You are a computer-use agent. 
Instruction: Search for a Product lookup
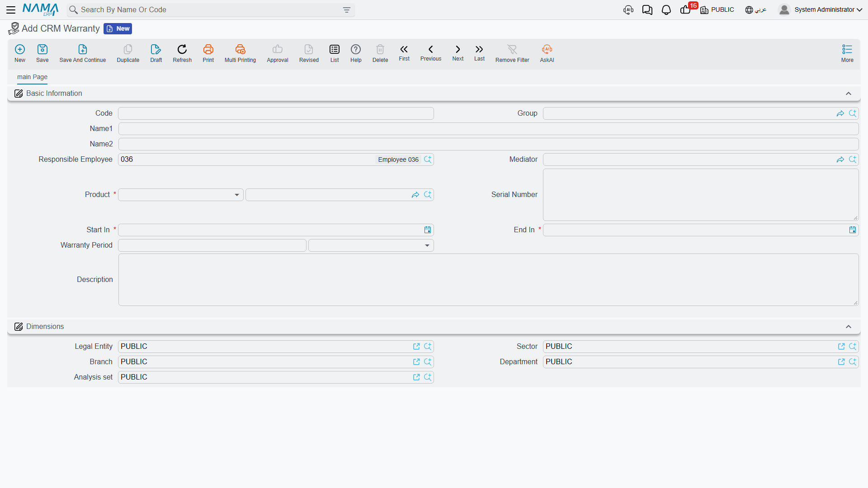point(428,195)
